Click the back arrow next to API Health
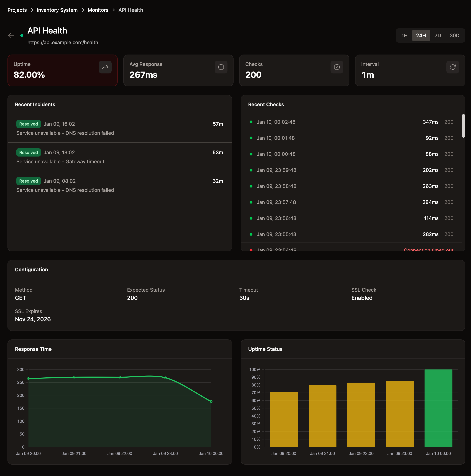 click(11, 36)
